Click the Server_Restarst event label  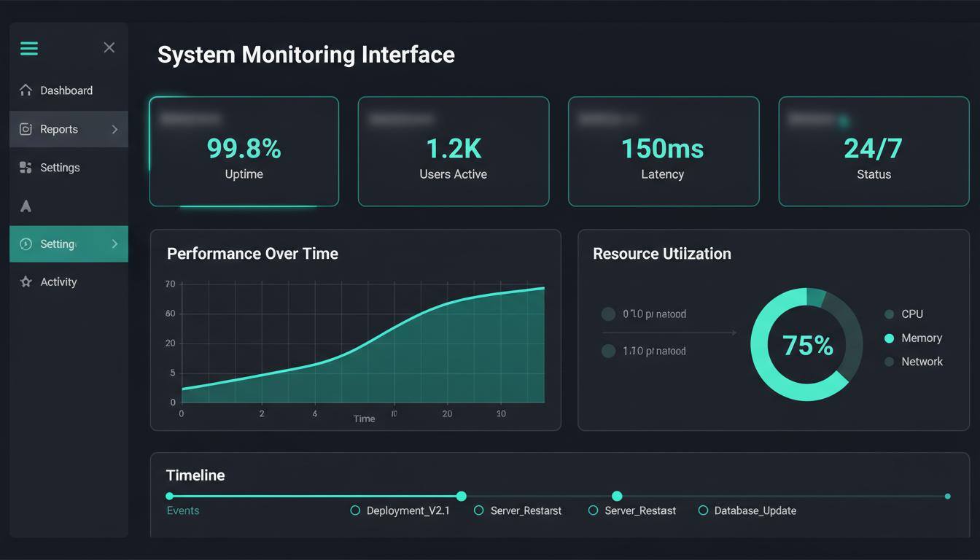coord(526,510)
